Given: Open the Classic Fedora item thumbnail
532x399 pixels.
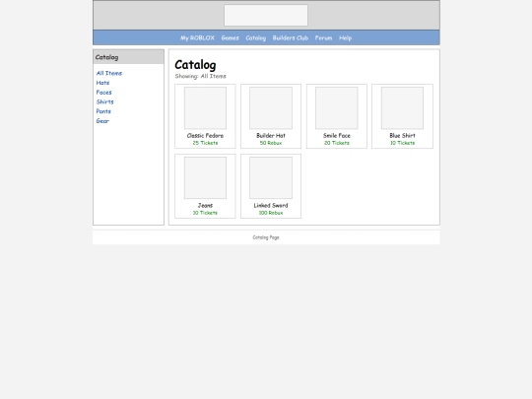Looking at the screenshot, I should tap(205, 108).
